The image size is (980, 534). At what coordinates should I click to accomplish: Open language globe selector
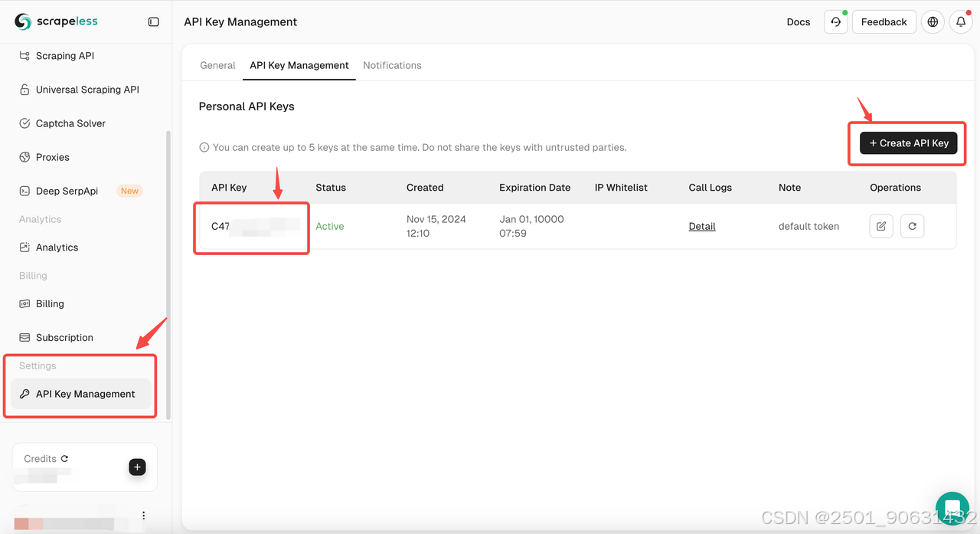click(933, 22)
